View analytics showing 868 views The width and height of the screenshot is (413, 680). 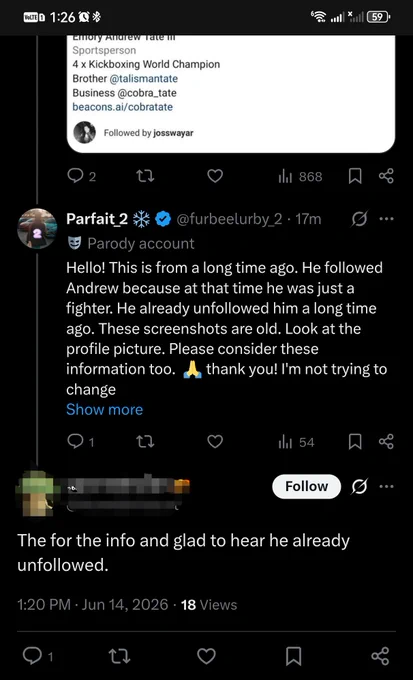(x=300, y=177)
